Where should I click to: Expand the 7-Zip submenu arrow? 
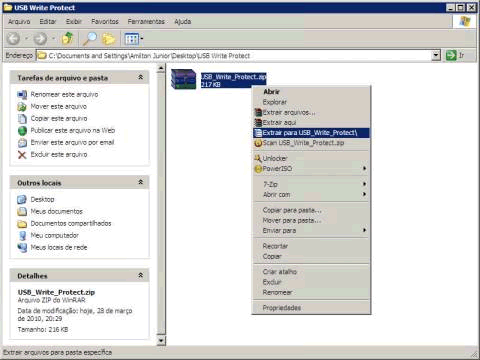(364, 184)
